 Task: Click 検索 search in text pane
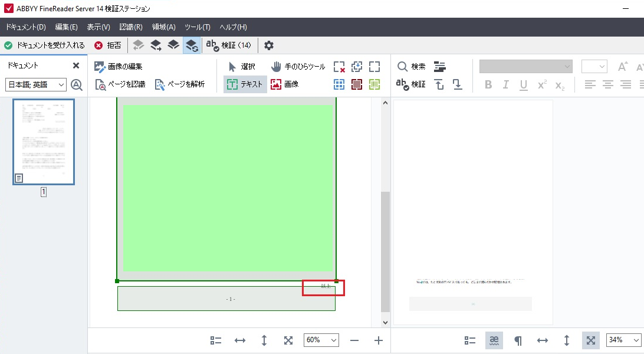pyautogui.click(x=412, y=67)
